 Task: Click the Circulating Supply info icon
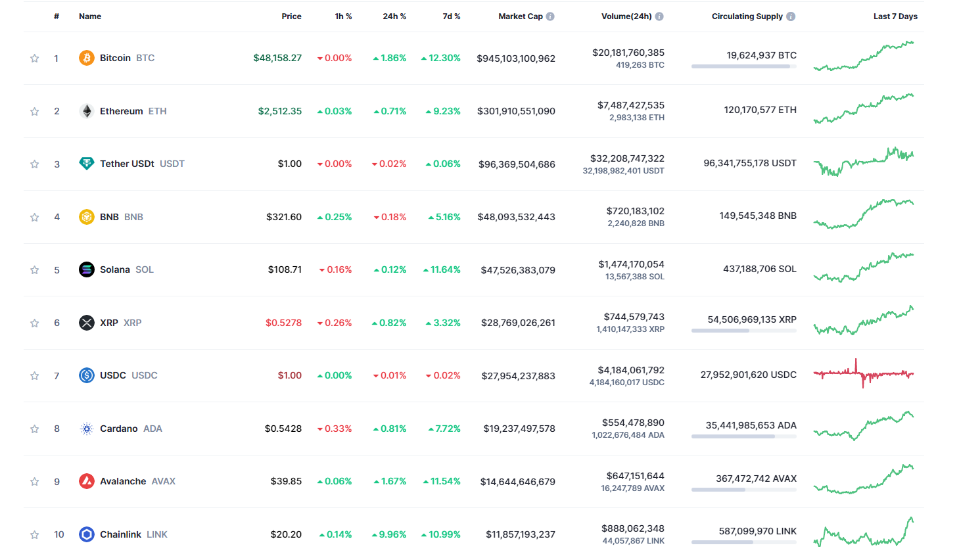click(x=791, y=16)
